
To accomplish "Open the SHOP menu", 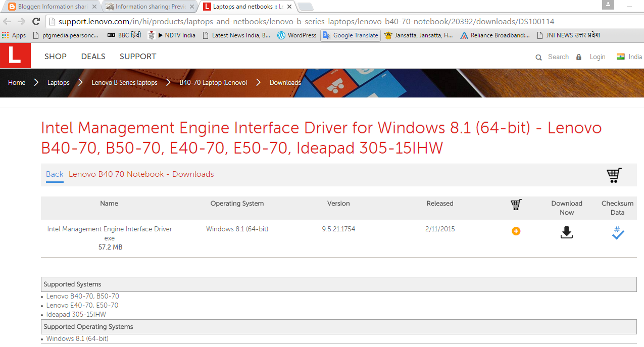I will 55,57.
